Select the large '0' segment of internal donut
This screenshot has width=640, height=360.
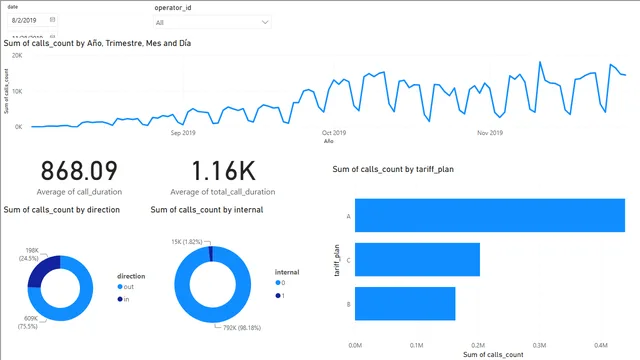[213, 316]
